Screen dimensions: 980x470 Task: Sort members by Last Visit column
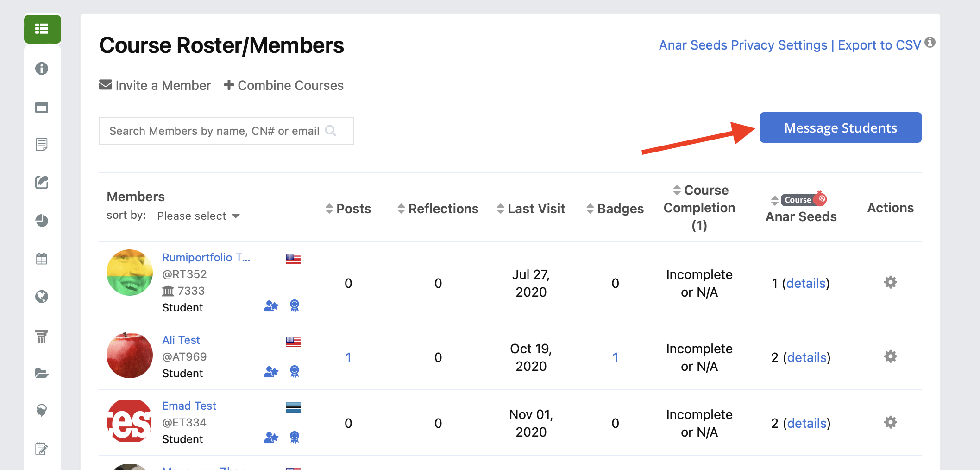coord(531,209)
